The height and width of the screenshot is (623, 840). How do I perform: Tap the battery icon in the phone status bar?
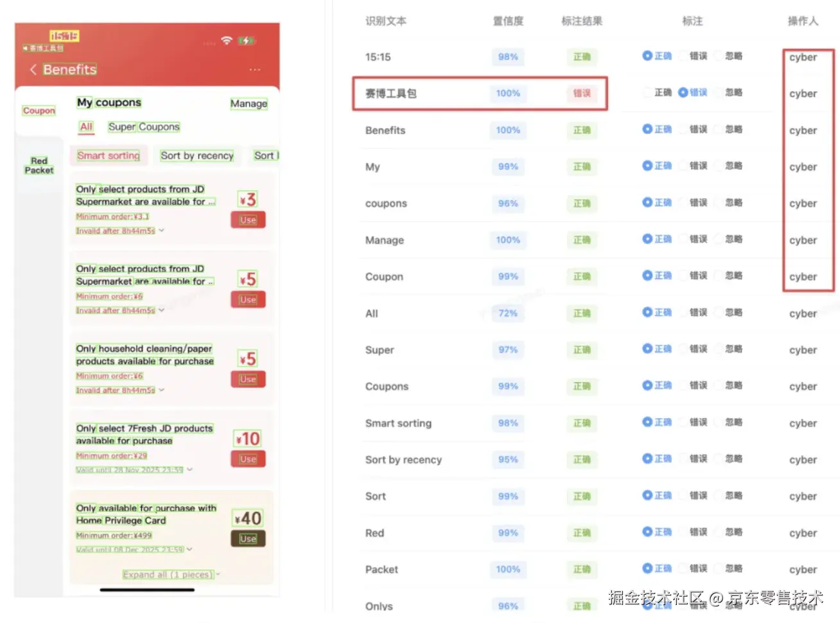click(247, 40)
